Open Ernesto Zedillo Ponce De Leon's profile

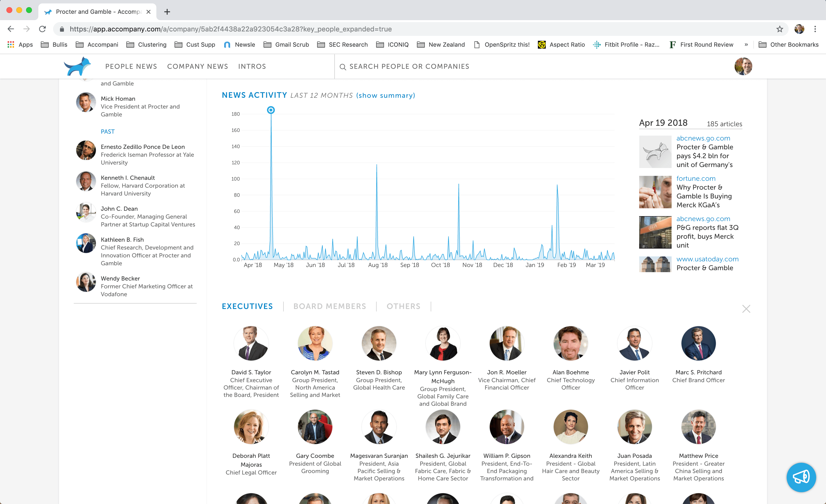point(136,154)
